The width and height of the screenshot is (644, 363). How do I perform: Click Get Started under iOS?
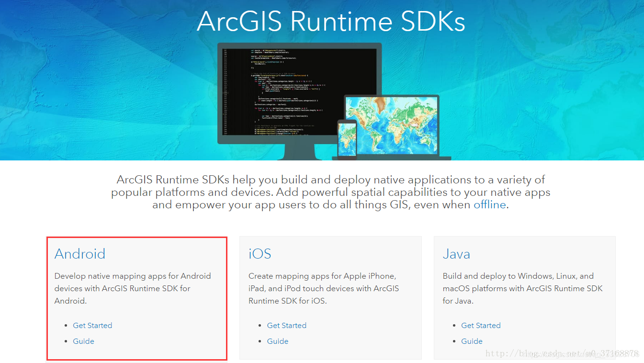point(287,325)
